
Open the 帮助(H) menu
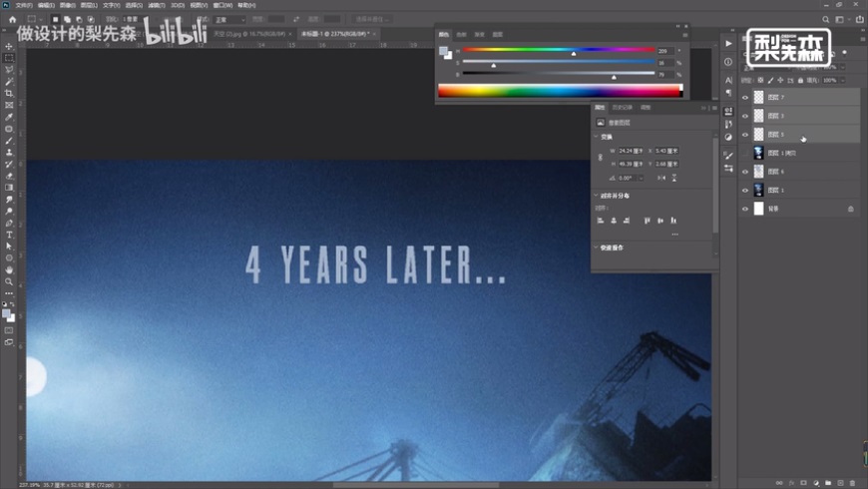pyautogui.click(x=246, y=5)
